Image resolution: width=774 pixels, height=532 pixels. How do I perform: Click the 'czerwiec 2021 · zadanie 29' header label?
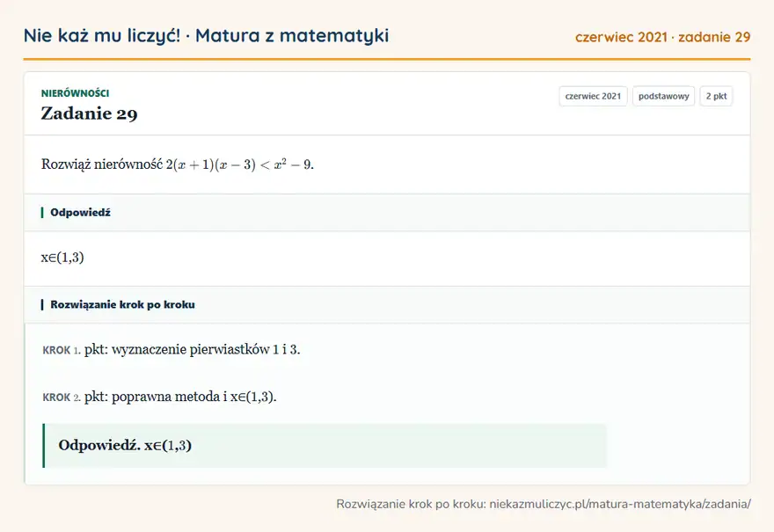click(x=662, y=37)
